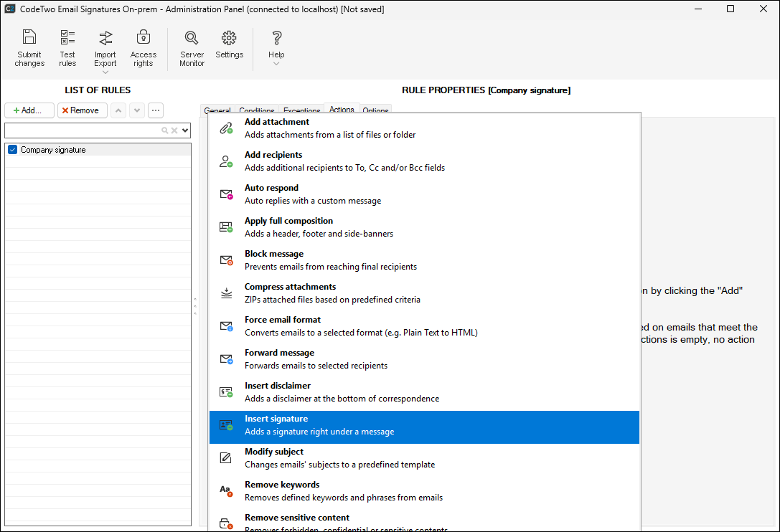Image resolution: width=780 pixels, height=532 pixels.
Task: Open the rule search filter dropdown arrow
Action: [x=185, y=130]
